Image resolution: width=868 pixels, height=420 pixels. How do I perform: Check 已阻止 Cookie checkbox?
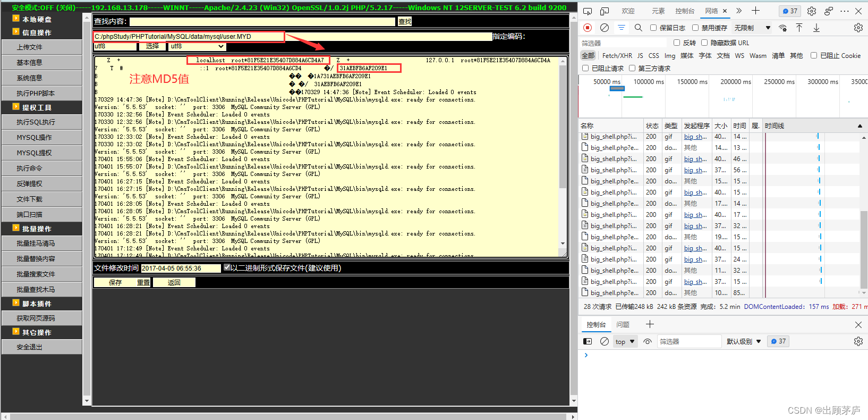(814, 55)
